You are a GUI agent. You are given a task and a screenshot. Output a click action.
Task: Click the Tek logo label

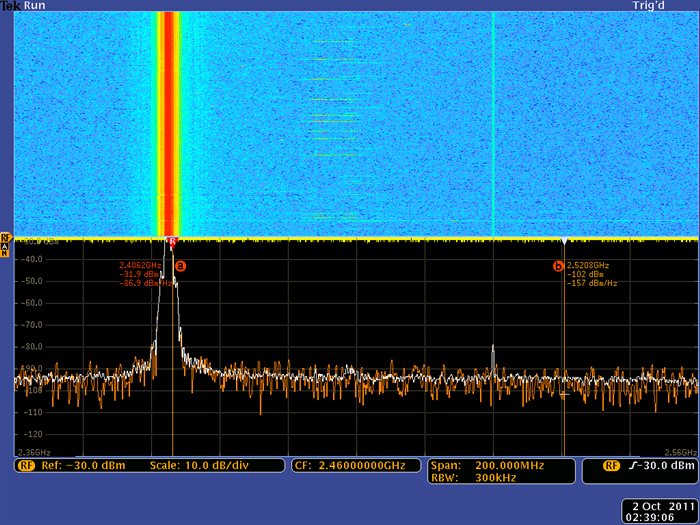(11, 5)
